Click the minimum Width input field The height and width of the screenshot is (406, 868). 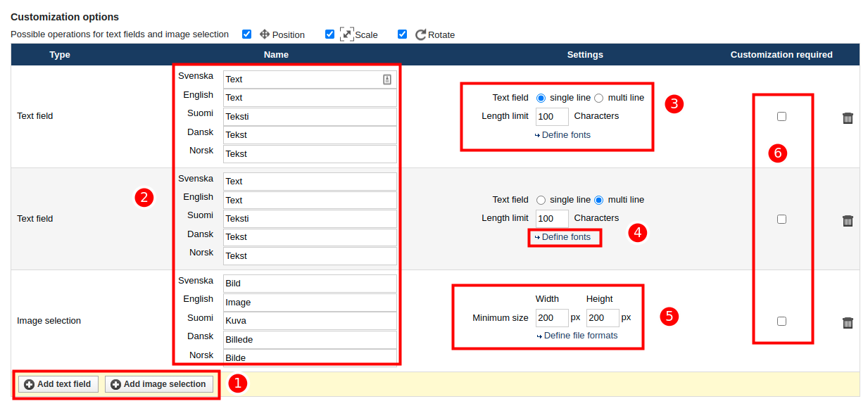(x=552, y=318)
